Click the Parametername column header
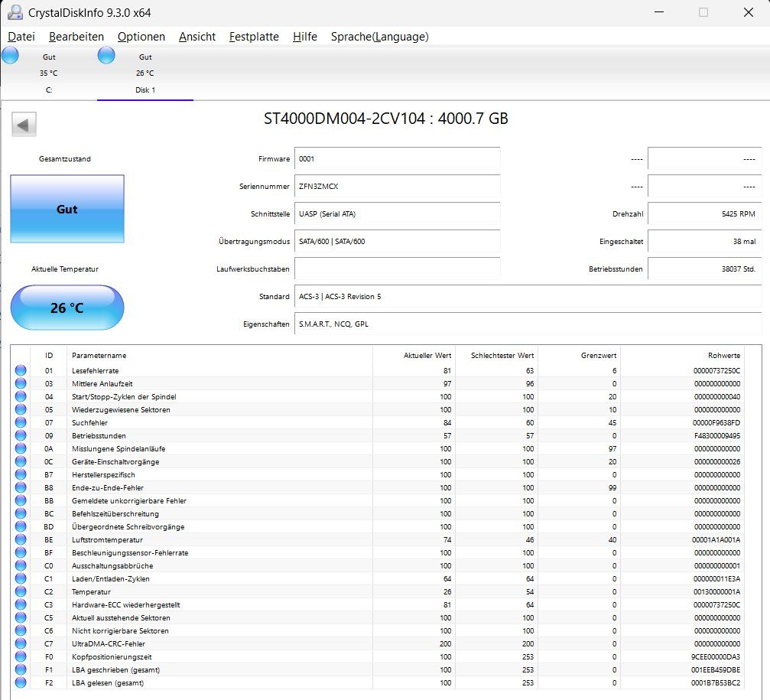Viewport: 770px width, 700px height. pos(219,355)
